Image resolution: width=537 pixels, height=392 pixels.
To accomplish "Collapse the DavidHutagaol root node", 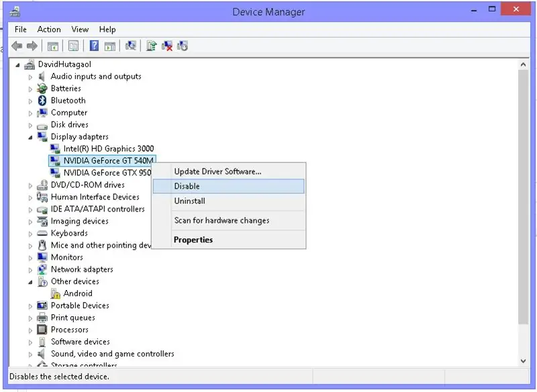I will 17,64.
